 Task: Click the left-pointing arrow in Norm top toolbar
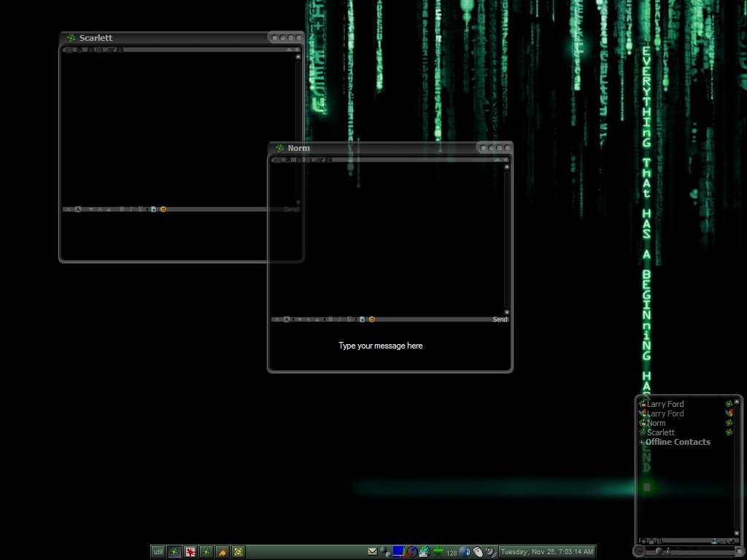(506, 160)
